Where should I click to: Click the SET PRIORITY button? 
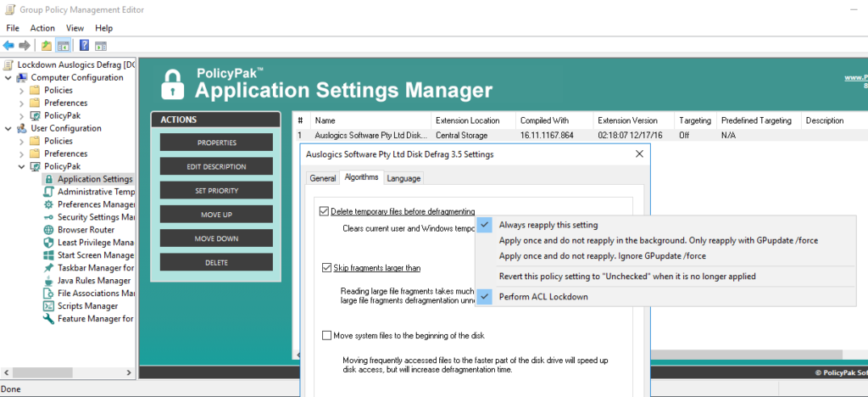tap(216, 191)
